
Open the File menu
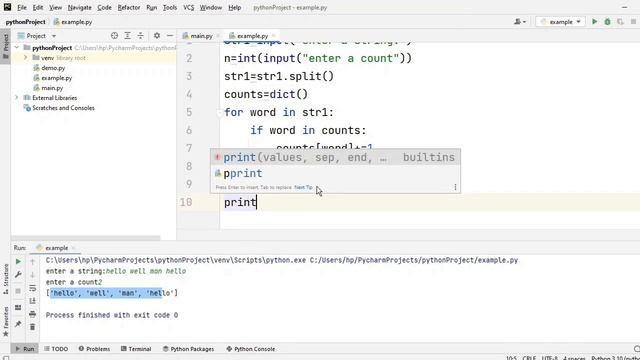tap(22, 7)
